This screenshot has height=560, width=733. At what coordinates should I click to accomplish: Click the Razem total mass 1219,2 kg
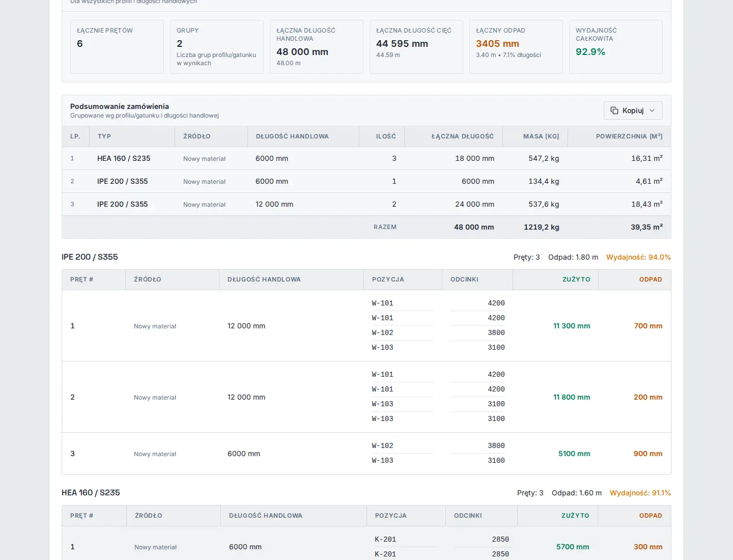click(x=542, y=227)
